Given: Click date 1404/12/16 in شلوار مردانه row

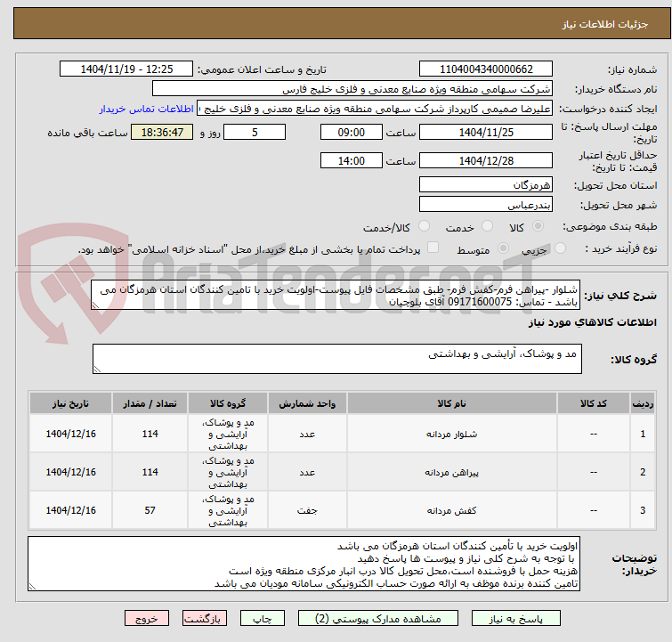Looking at the screenshot, I should point(70,434).
